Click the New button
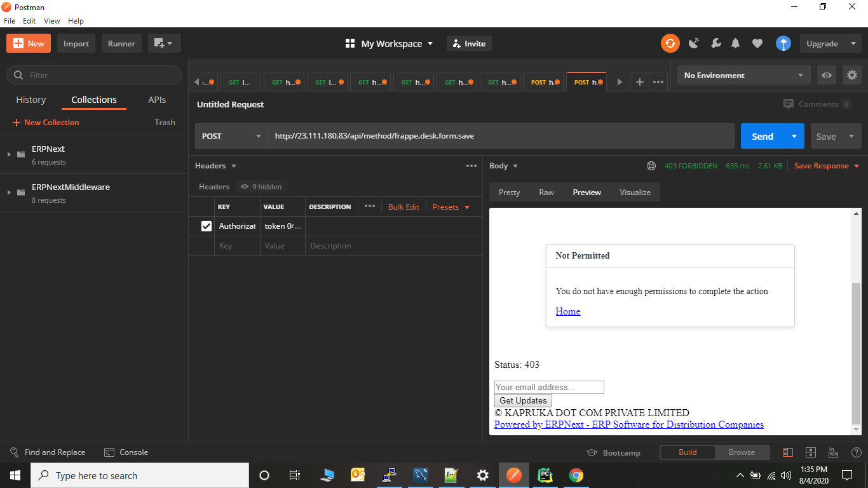Viewport: 868px width, 488px height. (29, 43)
